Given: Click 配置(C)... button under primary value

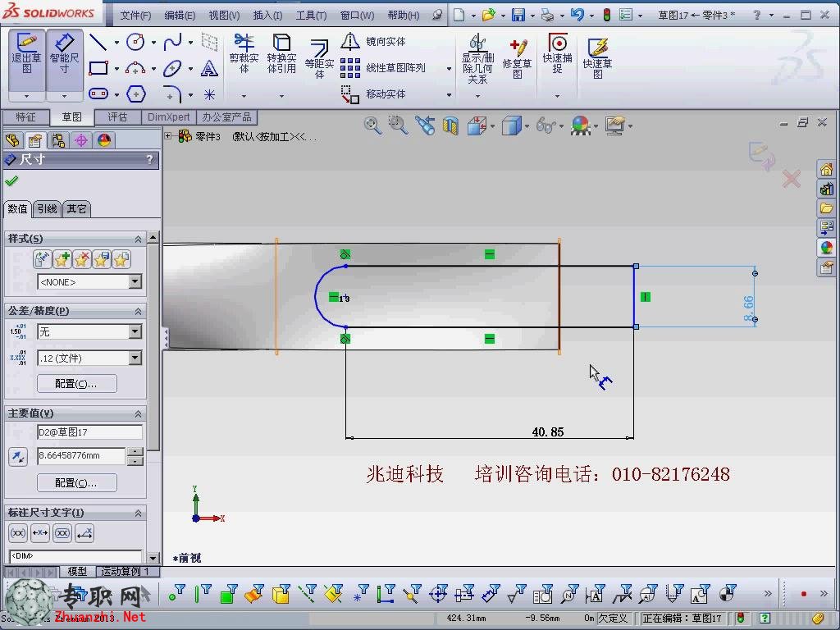Looking at the screenshot, I should tap(76, 482).
